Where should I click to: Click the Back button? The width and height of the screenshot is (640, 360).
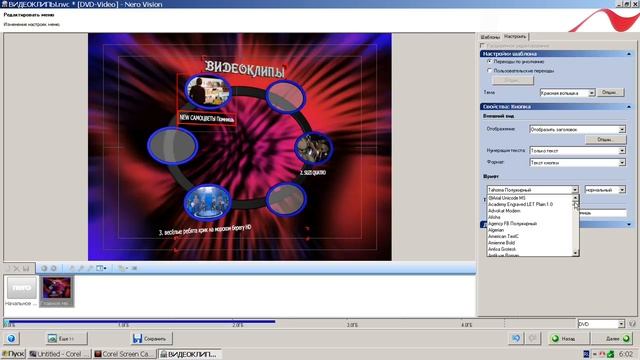(x=568, y=338)
